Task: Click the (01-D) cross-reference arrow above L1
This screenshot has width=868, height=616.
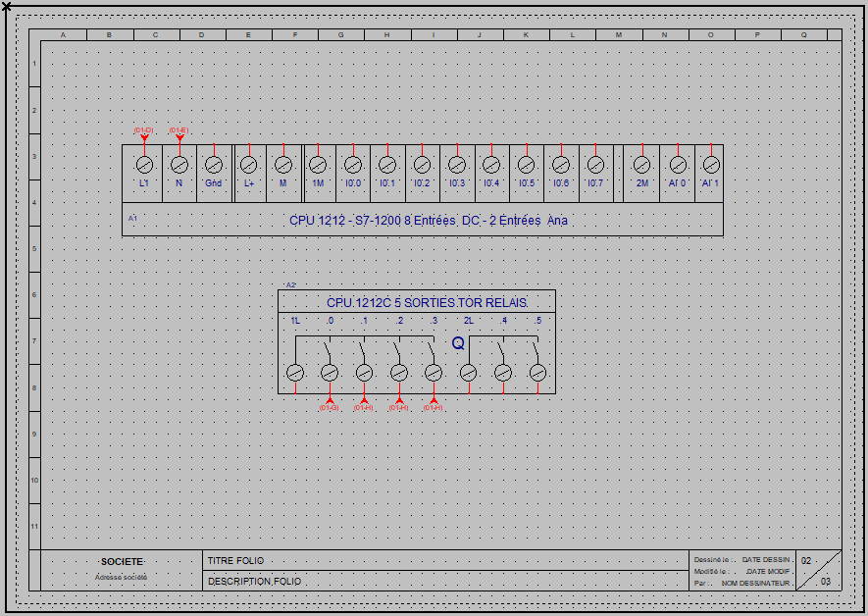Action: click(x=144, y=135)
